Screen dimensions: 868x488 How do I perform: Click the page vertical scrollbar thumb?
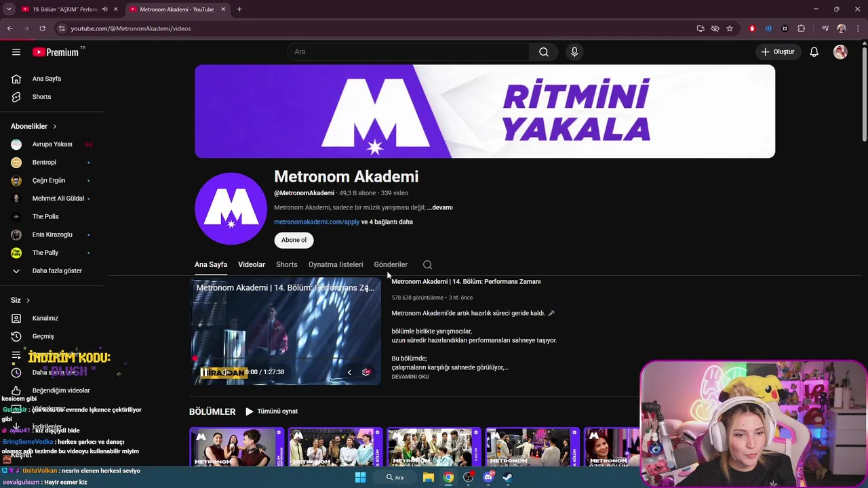(864, 95)
